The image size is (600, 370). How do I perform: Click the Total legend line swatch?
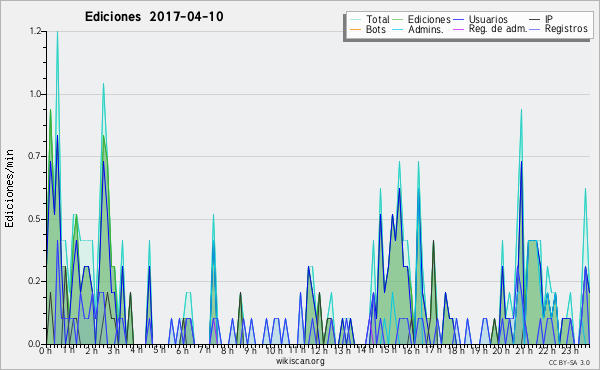click(355, 20)
